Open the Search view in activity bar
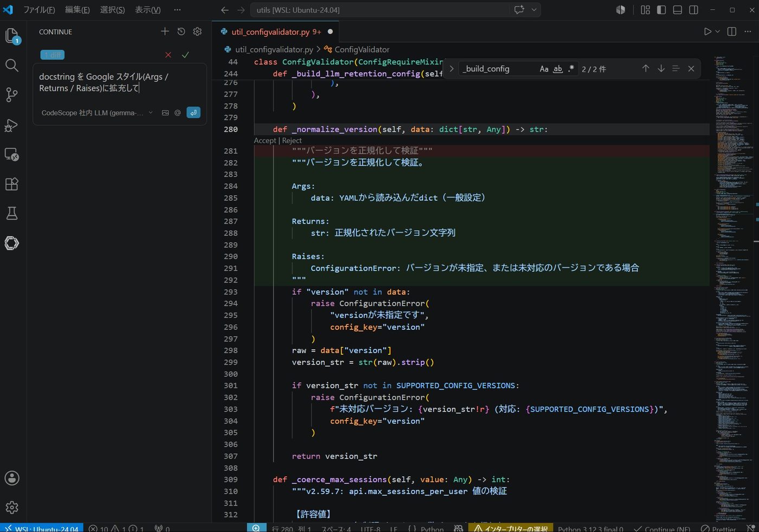 coord(12,66)
